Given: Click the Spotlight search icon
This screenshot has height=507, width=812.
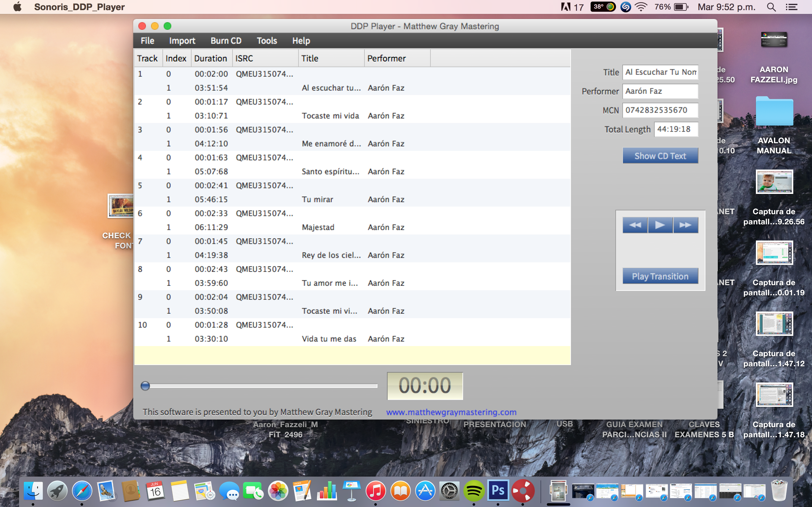Looking at the screenshot, I should coord(771,7).
